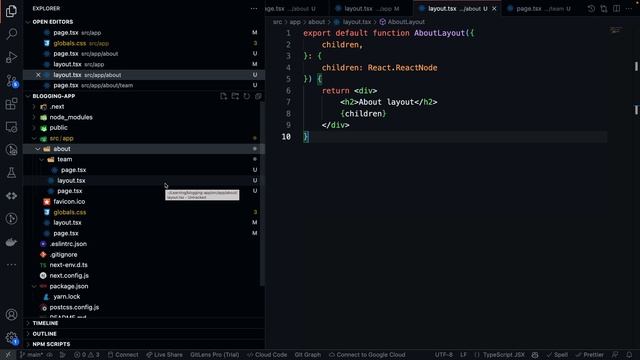Collapse all folders in explorer

pos(258,96)
